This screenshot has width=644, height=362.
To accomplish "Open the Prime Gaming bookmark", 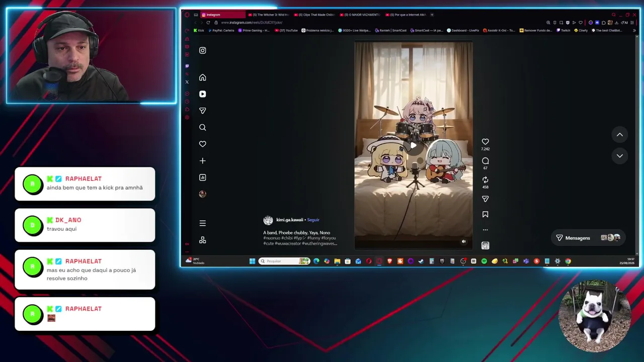I will click(254, 30).
